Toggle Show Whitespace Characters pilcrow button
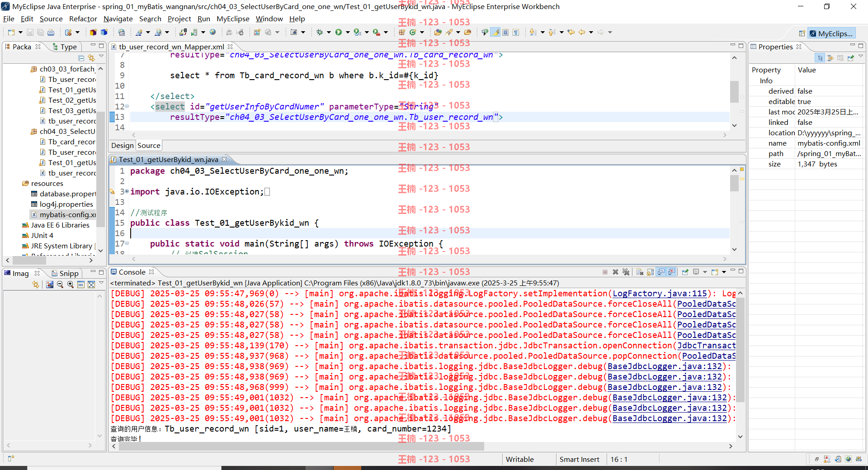 point(516,33)
